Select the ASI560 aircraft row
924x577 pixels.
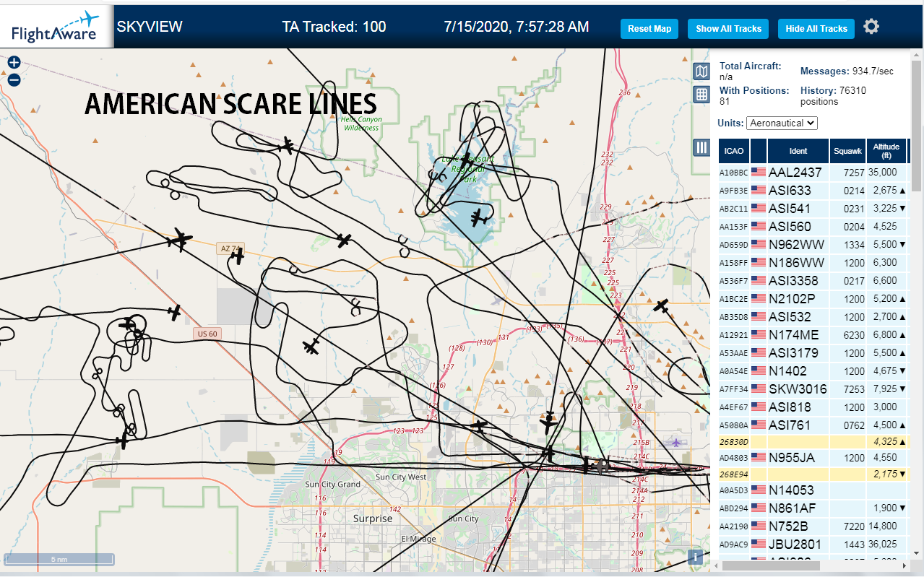click(813, 227)
